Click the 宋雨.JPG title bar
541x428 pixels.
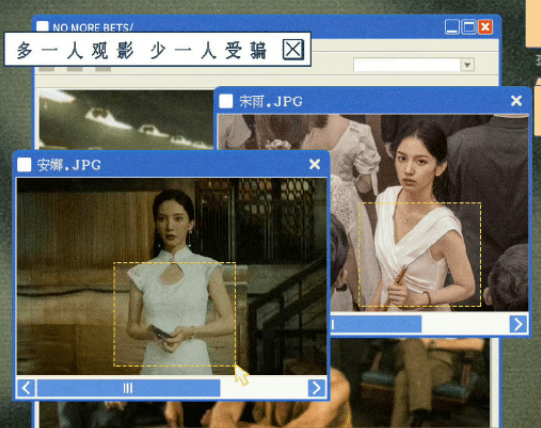click(373, 101)
